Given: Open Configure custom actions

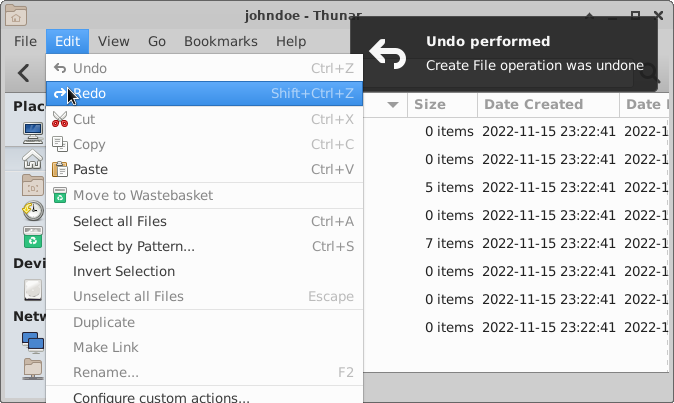Looking at the screenshot, I should (161, 397).
